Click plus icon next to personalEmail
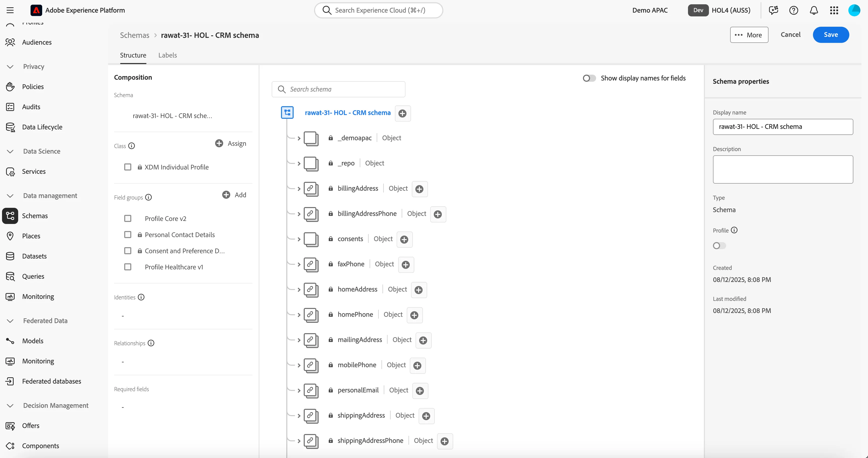This screenshot has width=868, height=458. pyautogui.click(x=420, y=391)
